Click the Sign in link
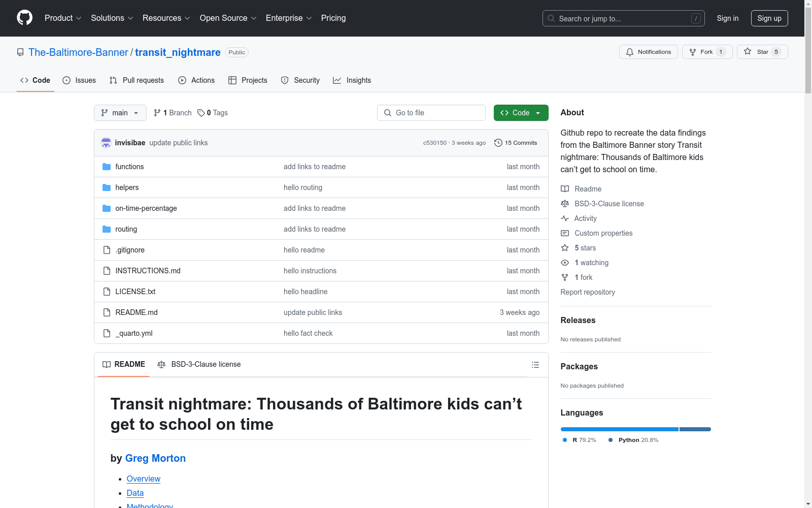The height and width of the screenshot is (508, 812). tap(728, 18)
